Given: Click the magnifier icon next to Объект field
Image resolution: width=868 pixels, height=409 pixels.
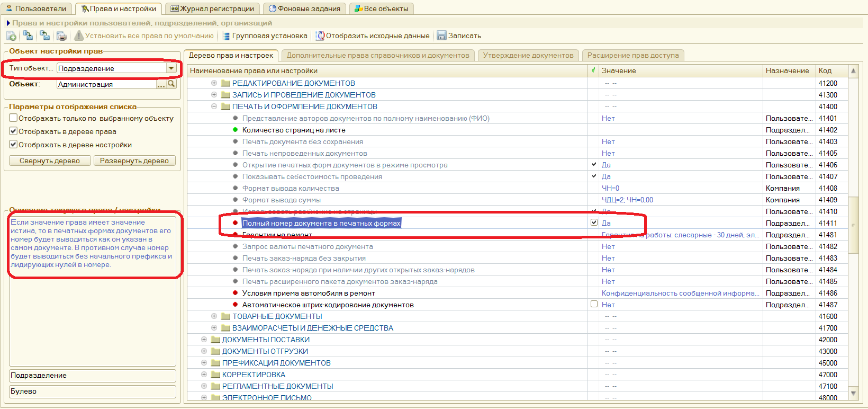Looking at the screenshot, I should coord(171,84).
